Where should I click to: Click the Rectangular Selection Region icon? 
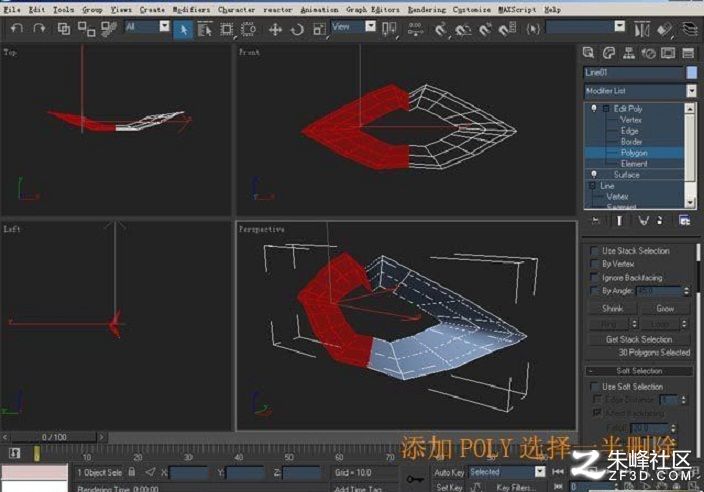[x=227, y=30]
